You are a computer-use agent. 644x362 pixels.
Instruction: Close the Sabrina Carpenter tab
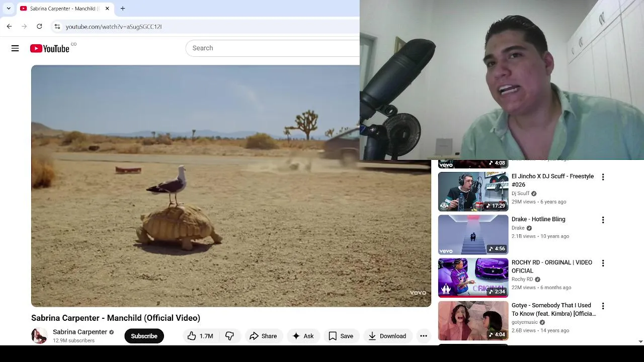click(x=107, y=9)
